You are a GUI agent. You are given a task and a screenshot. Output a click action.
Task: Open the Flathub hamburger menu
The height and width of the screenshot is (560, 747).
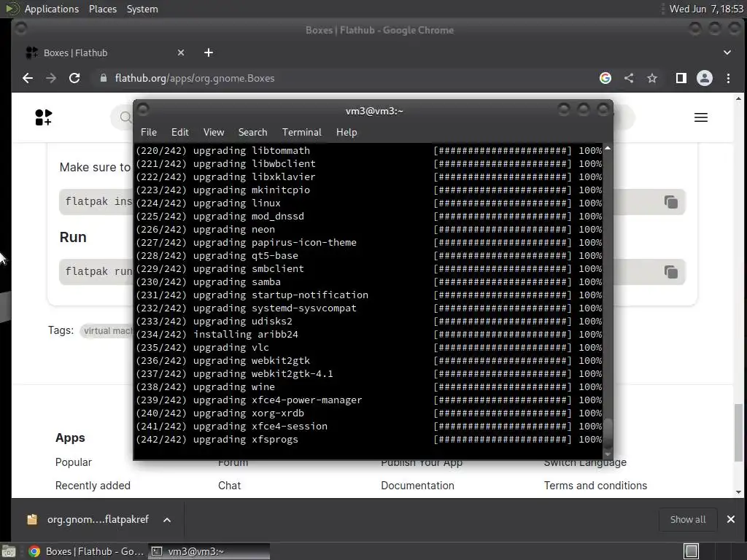coord(701,117)
